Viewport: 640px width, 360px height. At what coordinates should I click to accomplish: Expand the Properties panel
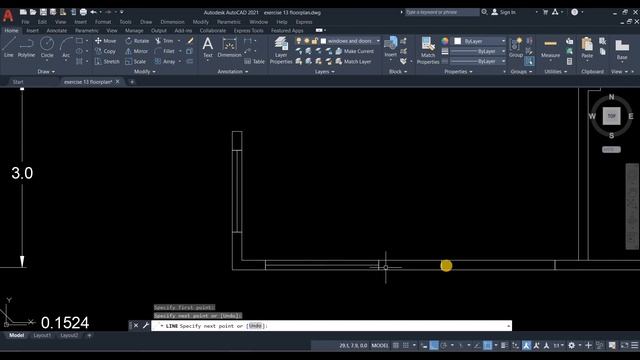458,71
